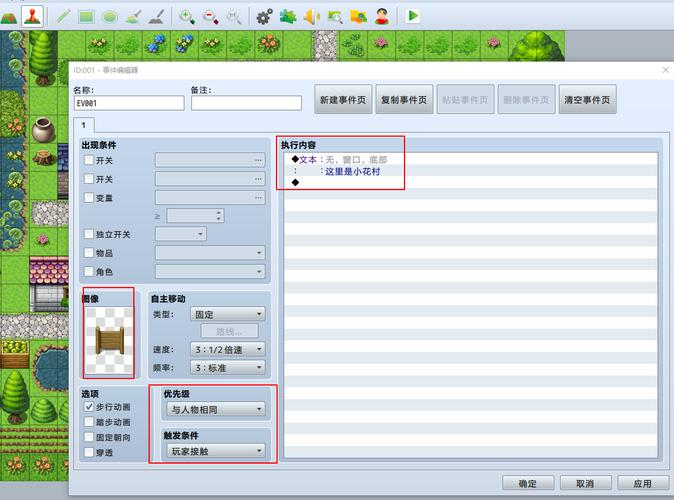Open the 角色 condition dropdown
The image size is (674, 500).
tap(210, 272)
